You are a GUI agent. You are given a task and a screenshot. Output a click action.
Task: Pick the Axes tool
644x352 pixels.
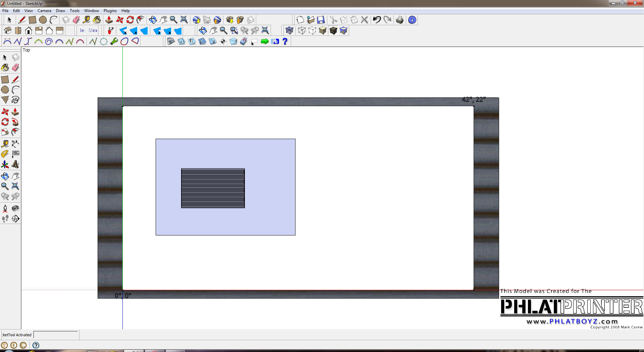5,164
